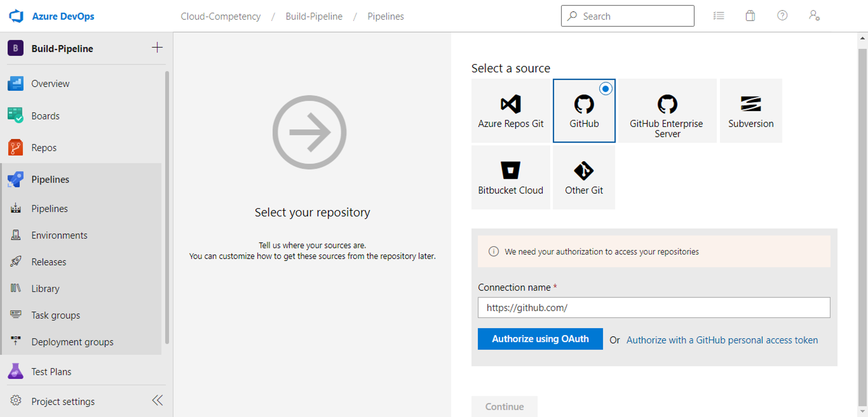Click the info icon in authorization notice
The height and width of the screenshot is (417, 868).
tap(494, 251)
